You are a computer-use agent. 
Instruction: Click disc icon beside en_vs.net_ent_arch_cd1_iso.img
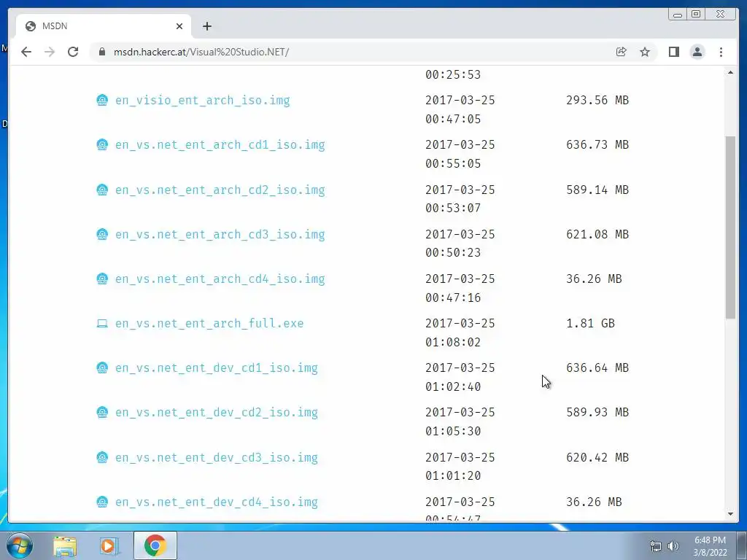102,145
